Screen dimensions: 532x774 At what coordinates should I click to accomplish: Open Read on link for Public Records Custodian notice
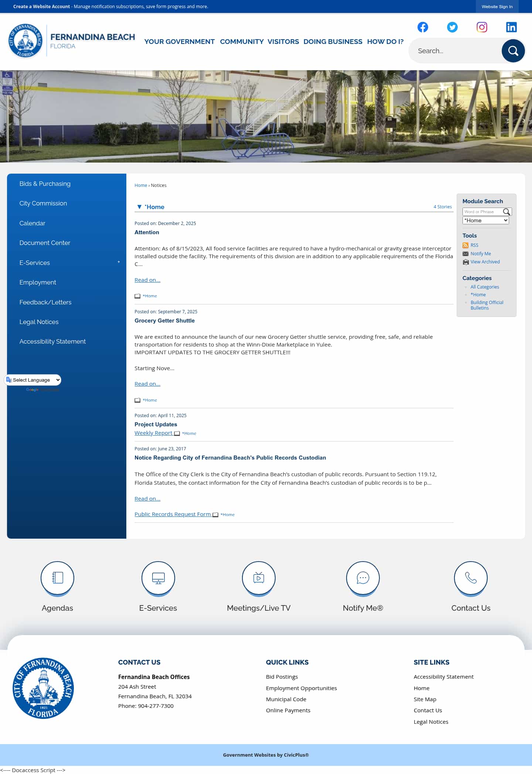(147, 499)
